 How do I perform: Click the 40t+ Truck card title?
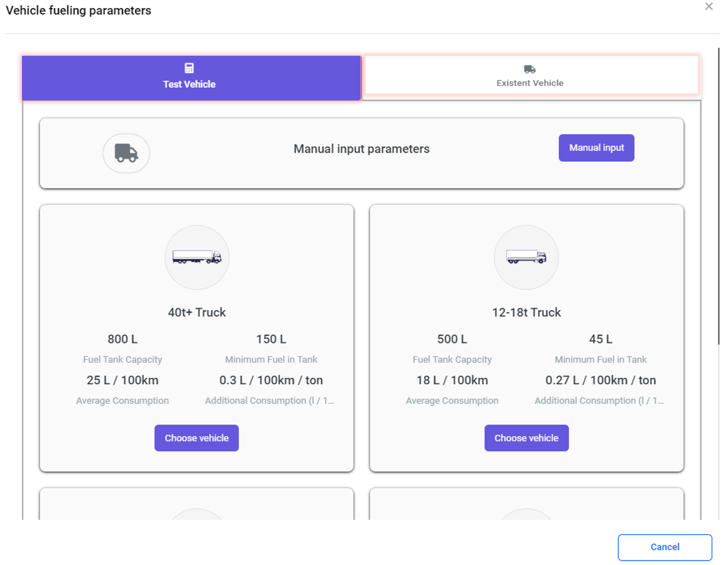click(197, 313)
